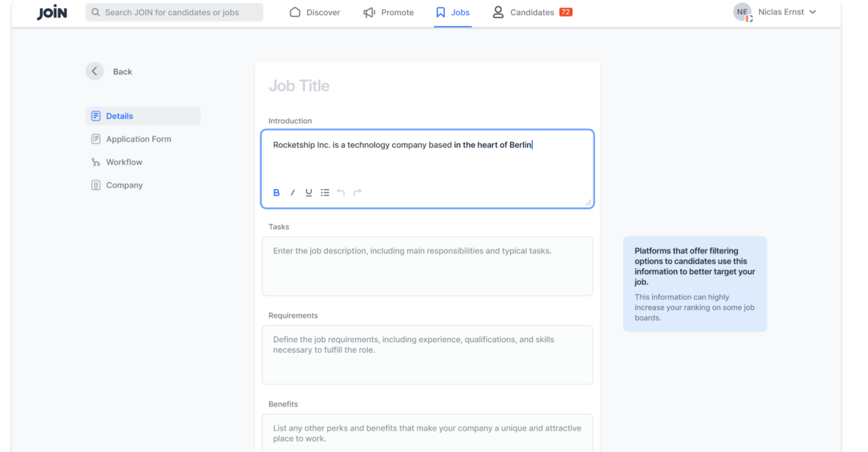
Task: Toggle bold formatting in the Introduction editor
Action: [x=276, y=192]
